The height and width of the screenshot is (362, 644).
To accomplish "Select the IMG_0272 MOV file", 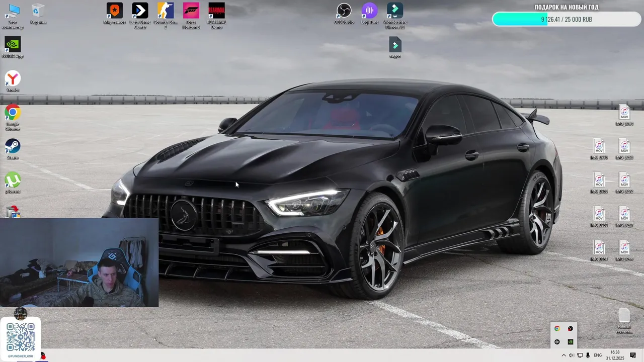I will coord(624,183).
